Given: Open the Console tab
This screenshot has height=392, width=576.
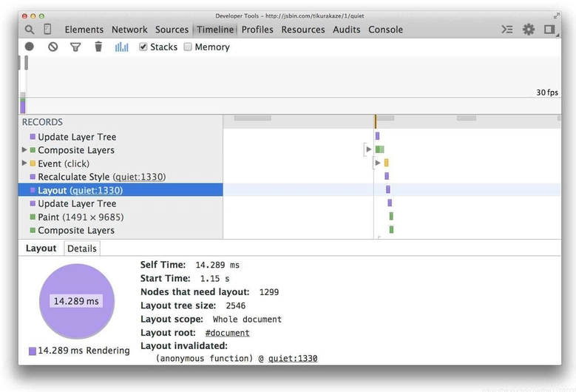Looking at the screenshot, I should click(x=385, y=30).
